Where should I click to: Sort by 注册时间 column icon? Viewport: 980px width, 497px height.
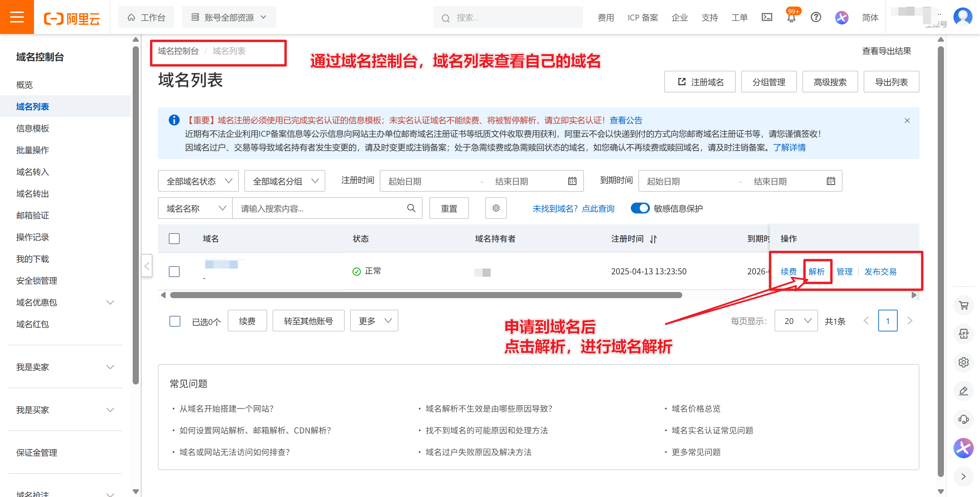pos(653,239)
